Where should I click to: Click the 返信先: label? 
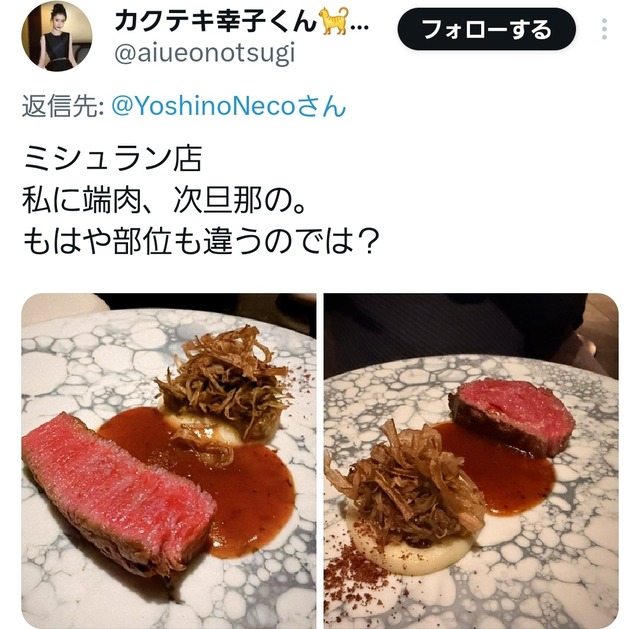[x=63, y=106]
